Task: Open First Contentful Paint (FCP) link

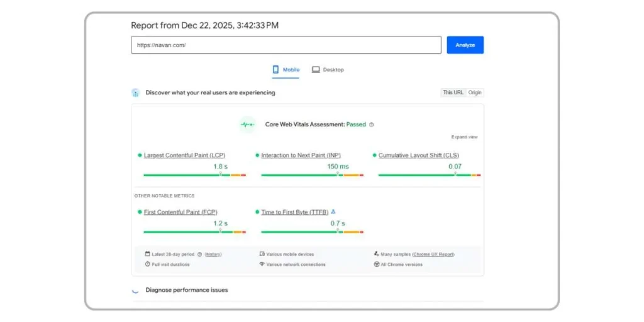Action: point(180,213)
